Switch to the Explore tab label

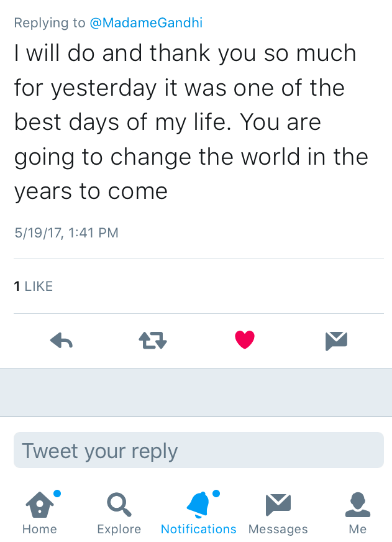click(119, 530)
